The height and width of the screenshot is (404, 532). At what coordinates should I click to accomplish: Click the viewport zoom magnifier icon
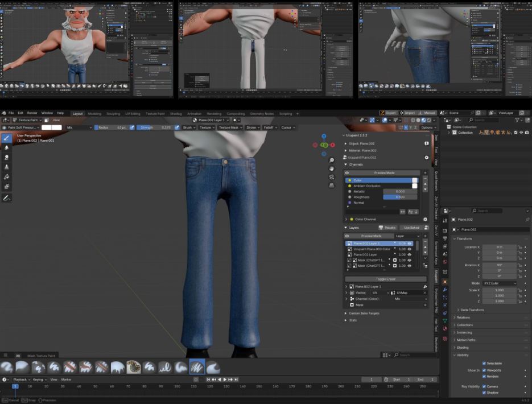(x=332, y=160)
